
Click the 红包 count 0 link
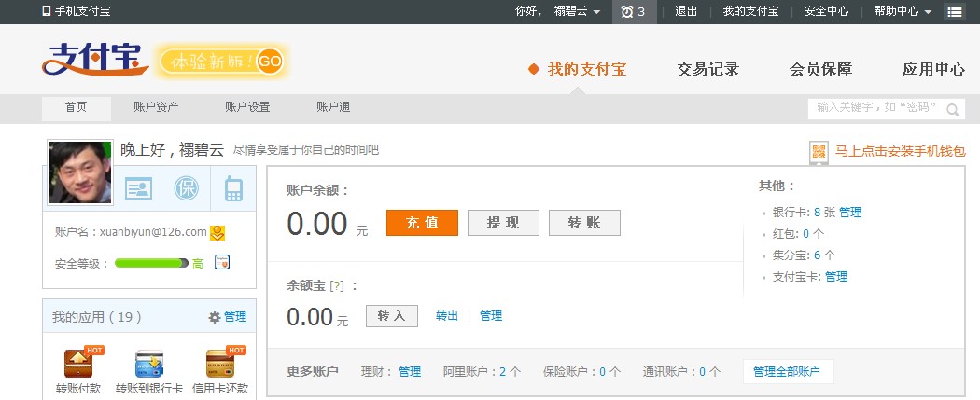click(805, 234)
